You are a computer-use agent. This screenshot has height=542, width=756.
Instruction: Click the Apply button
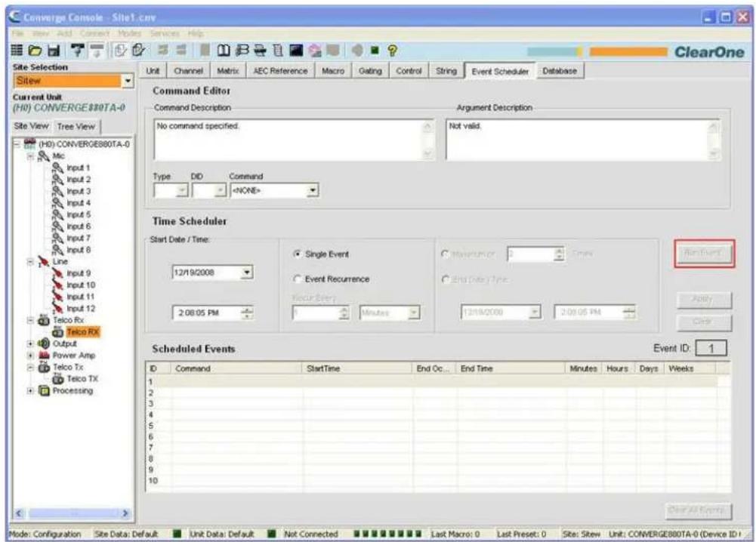coord(704,299)
